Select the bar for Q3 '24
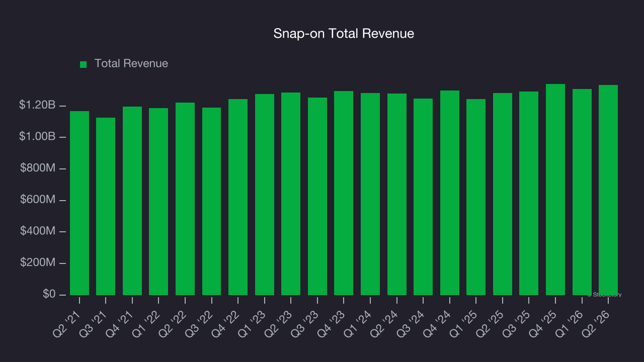This screenshot has width=644, height=362. [x=423, y=197]
